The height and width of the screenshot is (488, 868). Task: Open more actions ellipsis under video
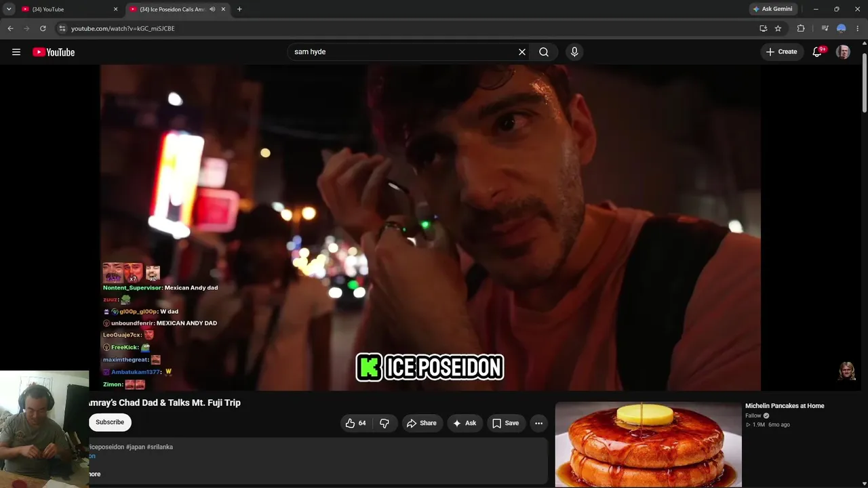pyautogui.click(x=538, y=423)
